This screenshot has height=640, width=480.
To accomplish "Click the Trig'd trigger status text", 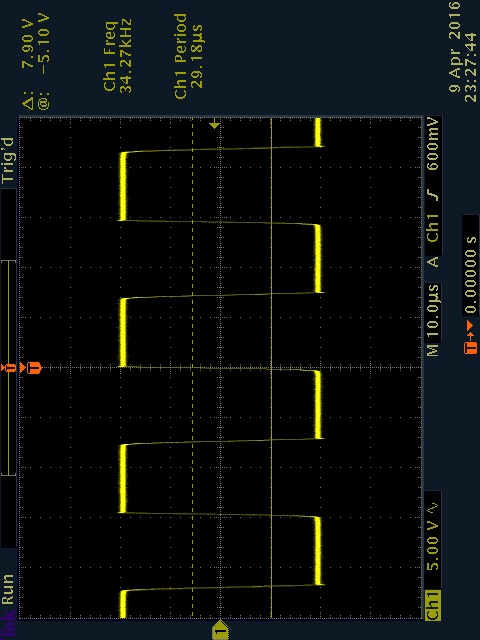I will click(8, 160).
